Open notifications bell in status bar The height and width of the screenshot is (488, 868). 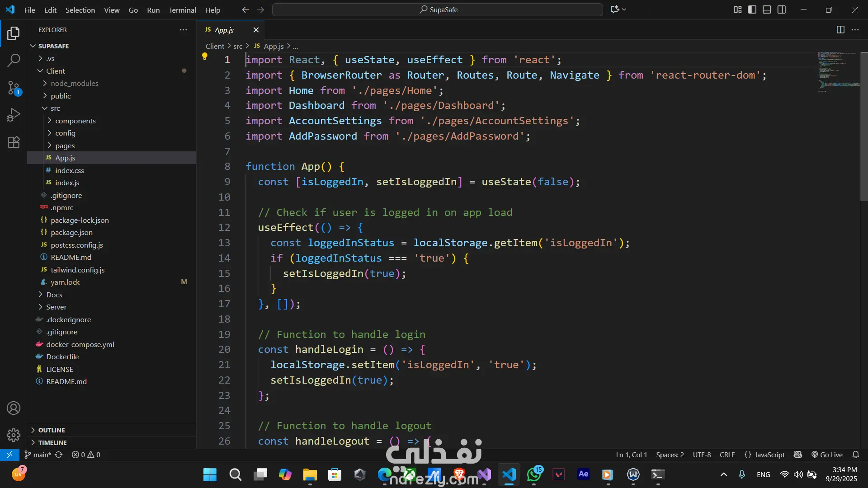(x=855, y=455)
